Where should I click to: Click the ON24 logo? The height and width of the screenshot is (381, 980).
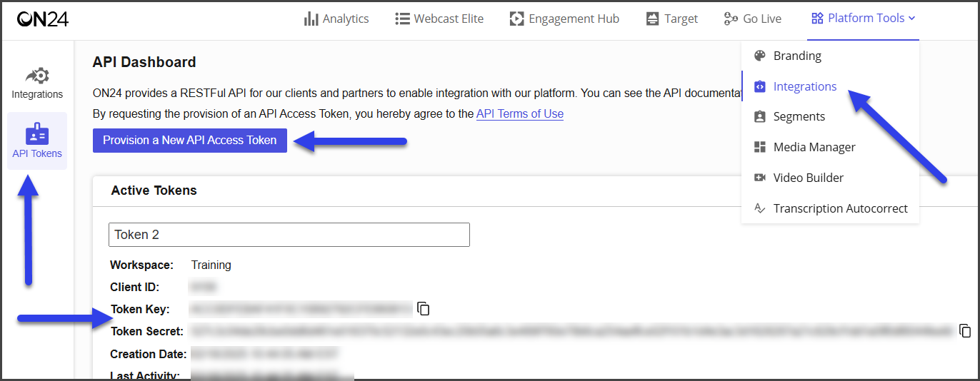click(43, 19)
